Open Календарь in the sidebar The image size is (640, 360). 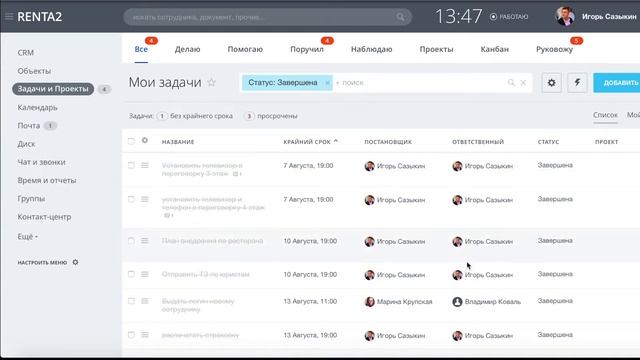(37, 107)
